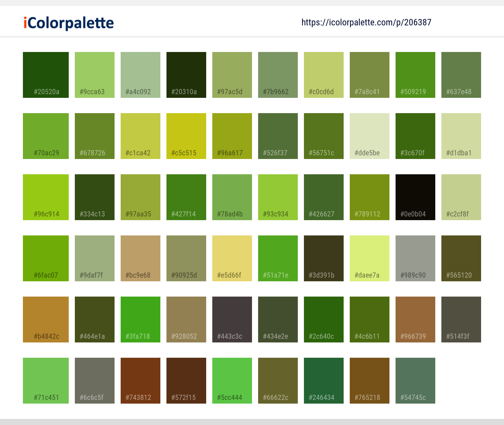Select the #90925d swatch
This screenshot has height=425, width=504.
(x=186, y=258)
